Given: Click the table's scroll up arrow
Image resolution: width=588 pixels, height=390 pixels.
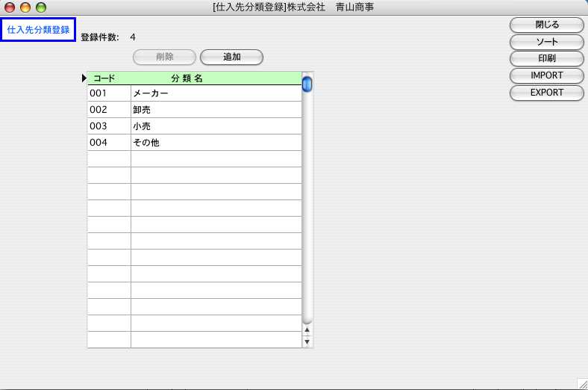Looking at the screenshot, I should (x=307, y=329).
